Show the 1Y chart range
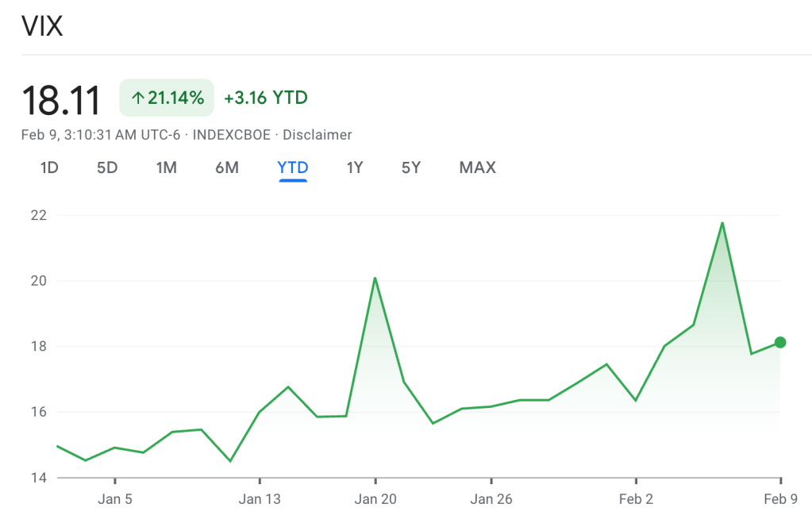 click(x=355, y=167)
